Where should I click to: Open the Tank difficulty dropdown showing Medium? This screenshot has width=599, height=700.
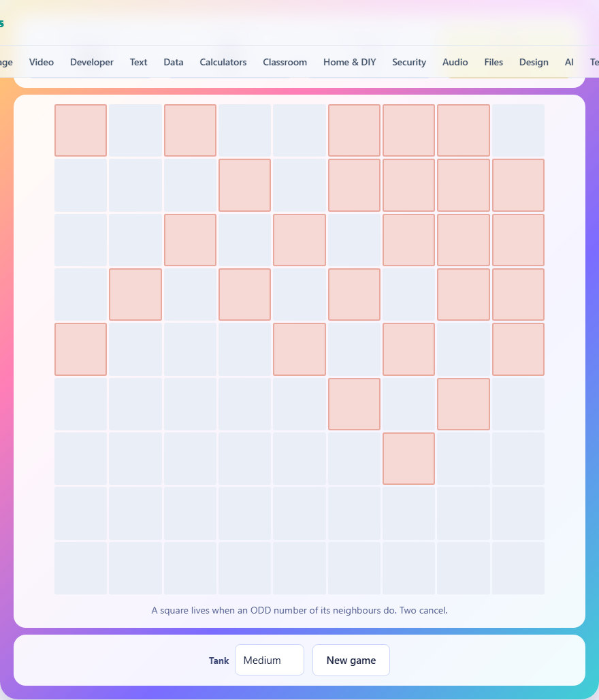(270, 660)
